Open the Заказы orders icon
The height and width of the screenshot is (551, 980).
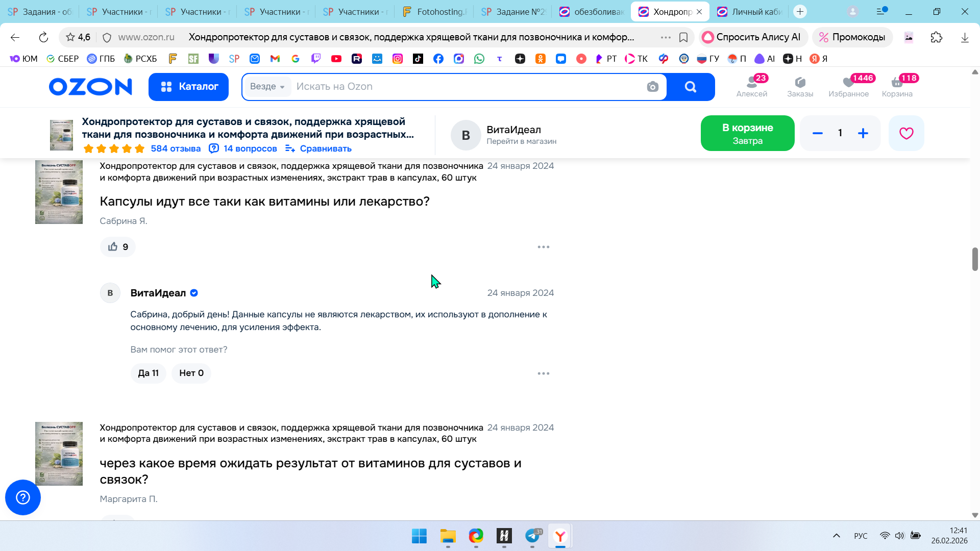point(800,86)
